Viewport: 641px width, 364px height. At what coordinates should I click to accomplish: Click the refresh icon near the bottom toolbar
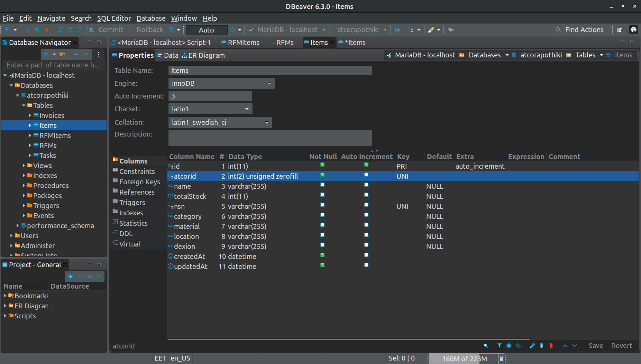coord(518,346)
